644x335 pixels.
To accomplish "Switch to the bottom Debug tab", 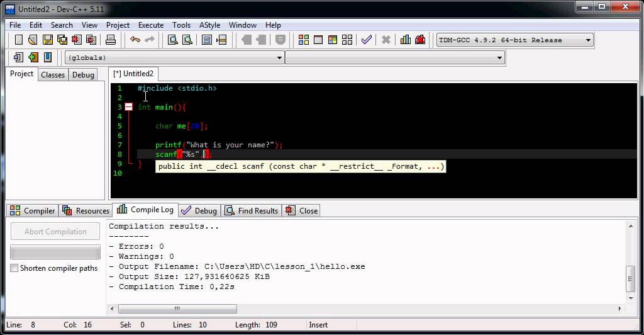I will 199,211.
